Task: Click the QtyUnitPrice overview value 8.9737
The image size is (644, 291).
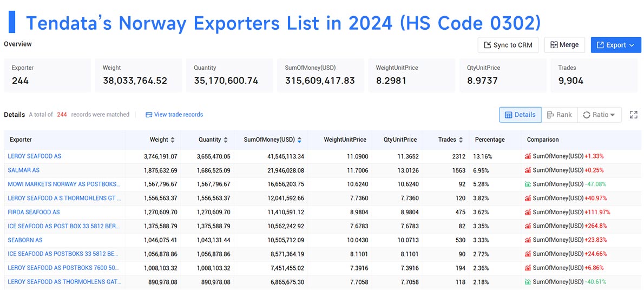Action: click(x=482, y=81)
